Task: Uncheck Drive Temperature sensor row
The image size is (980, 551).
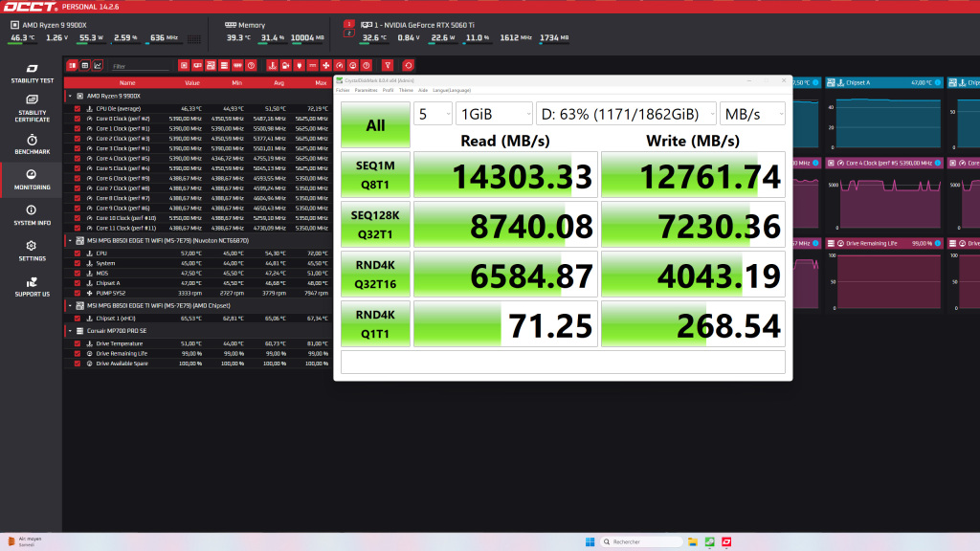Action: [x=78, y=343]
